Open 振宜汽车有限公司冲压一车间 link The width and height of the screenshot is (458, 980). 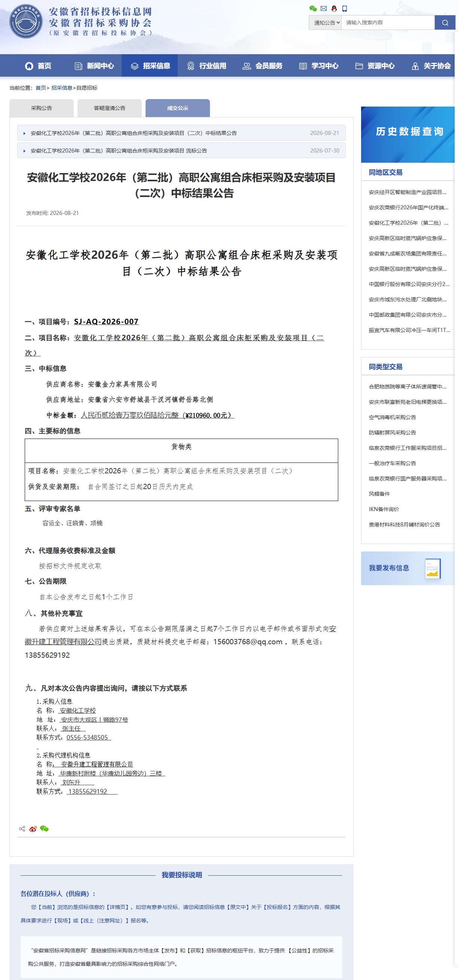pos(409,330)
